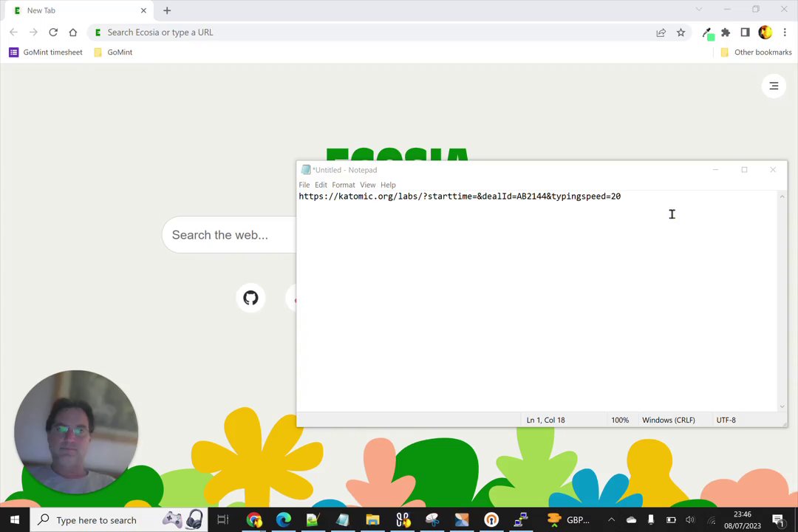Select the New Tab tab
This screenshot has height=532, width=798.
(79, 10)
